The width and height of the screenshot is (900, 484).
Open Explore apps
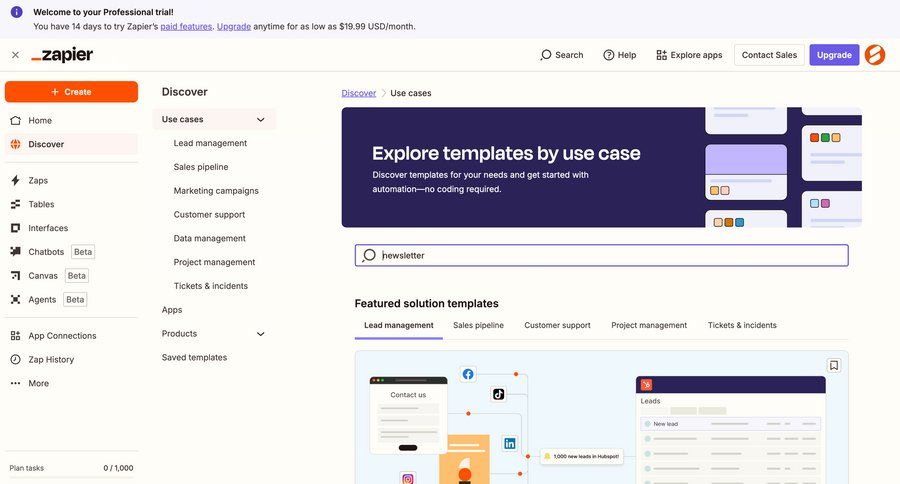[689, 55]
